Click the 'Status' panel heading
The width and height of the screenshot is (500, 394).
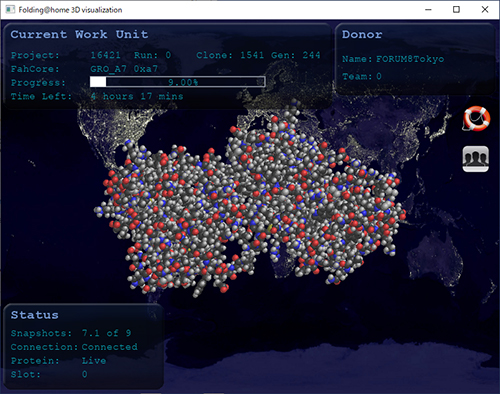(34, 315)
